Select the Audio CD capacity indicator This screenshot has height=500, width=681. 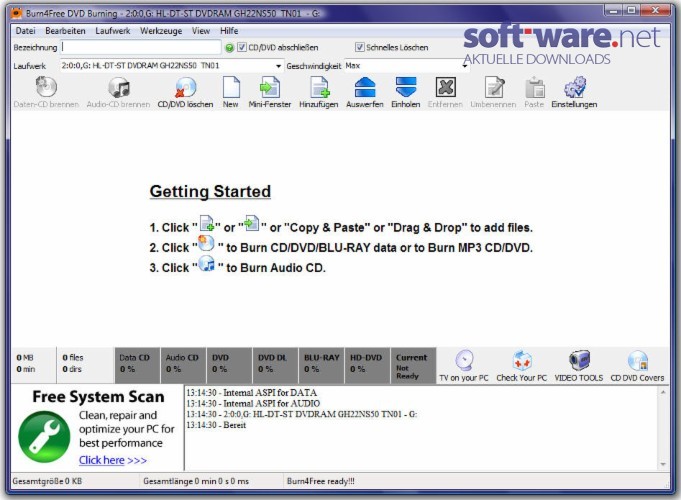(x=183, y=365)
